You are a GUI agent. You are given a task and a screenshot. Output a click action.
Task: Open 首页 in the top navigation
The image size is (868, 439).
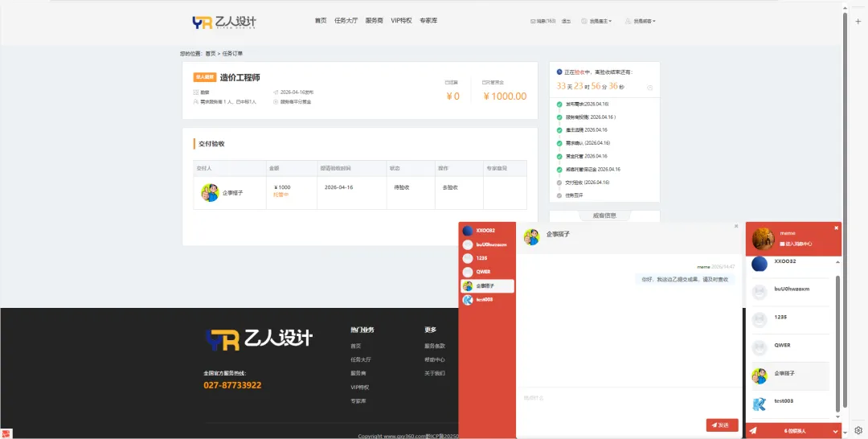(x=321, y=20)
